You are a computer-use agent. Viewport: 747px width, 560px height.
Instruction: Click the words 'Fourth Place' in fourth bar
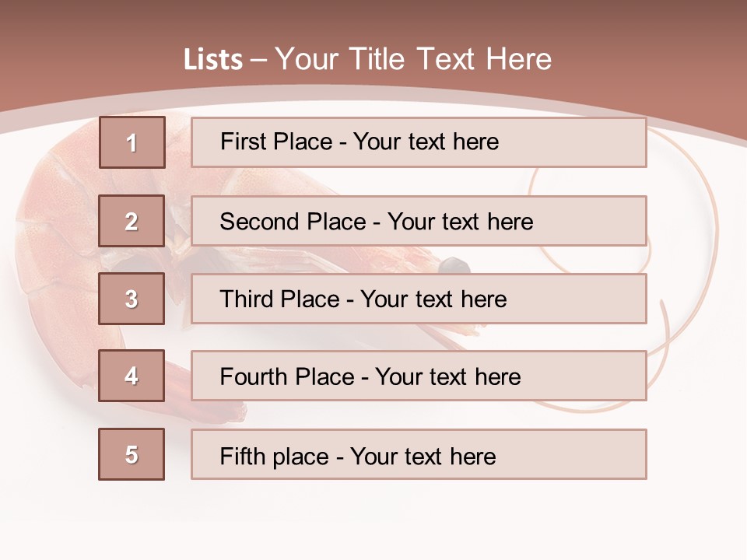point(287,376)
